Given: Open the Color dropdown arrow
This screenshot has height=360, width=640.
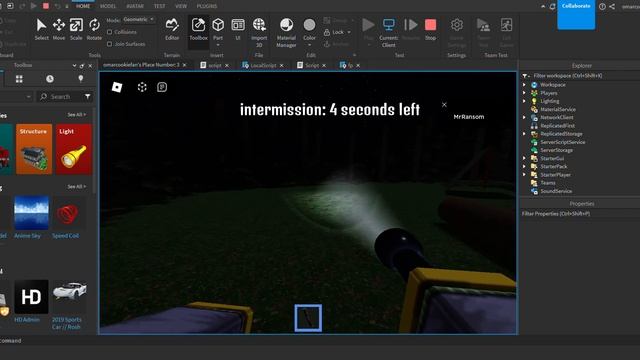Looking at the screenshot, I should point(309,44).
